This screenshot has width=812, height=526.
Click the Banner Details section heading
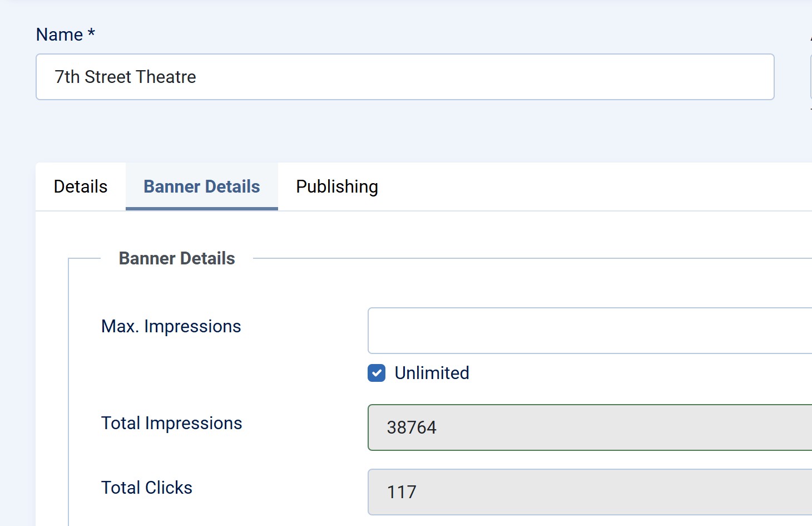(177, 258)
